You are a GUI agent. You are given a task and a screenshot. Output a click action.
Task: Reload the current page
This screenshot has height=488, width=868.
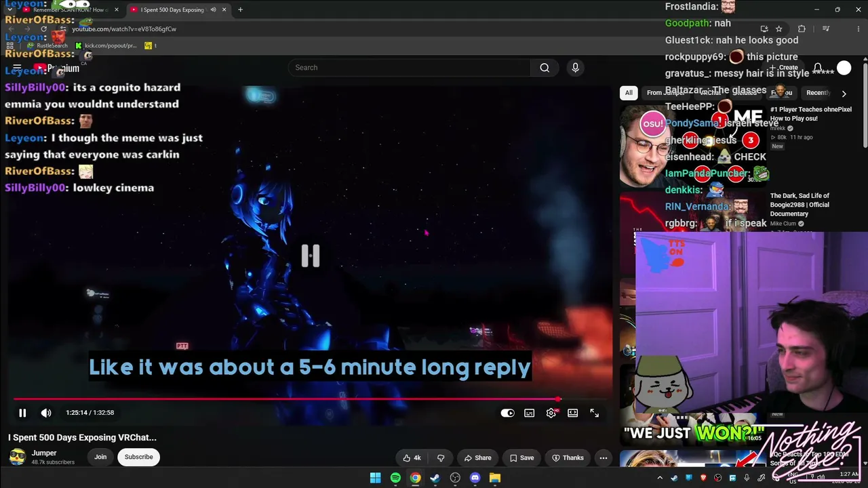[43, 29]
